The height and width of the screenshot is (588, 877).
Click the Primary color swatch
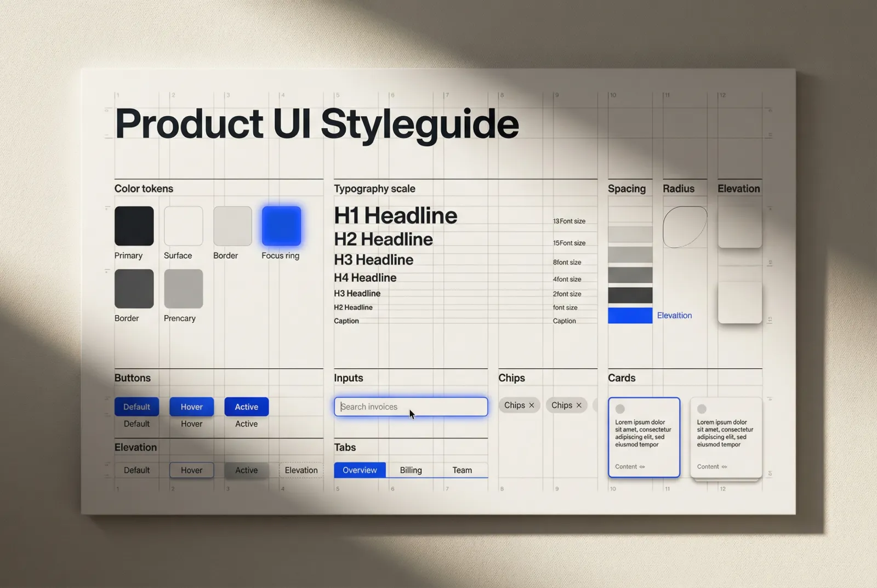click(x=133, y=225)
